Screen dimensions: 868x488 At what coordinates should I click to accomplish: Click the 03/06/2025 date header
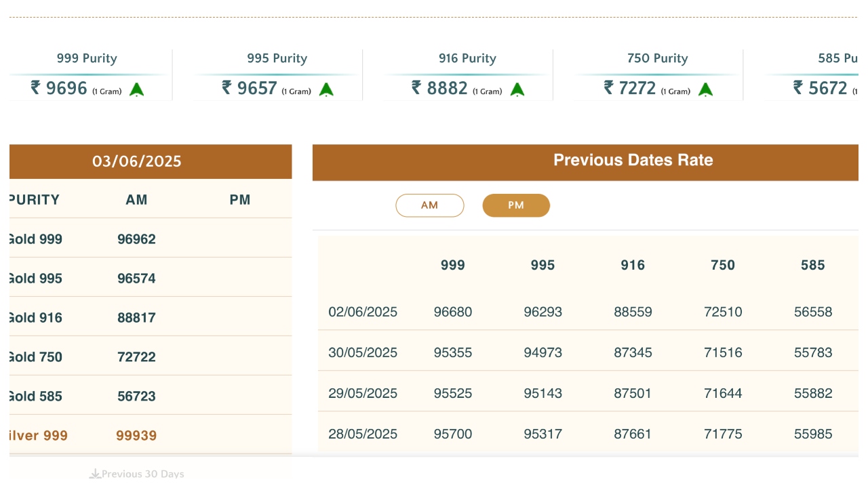[137, 161]
